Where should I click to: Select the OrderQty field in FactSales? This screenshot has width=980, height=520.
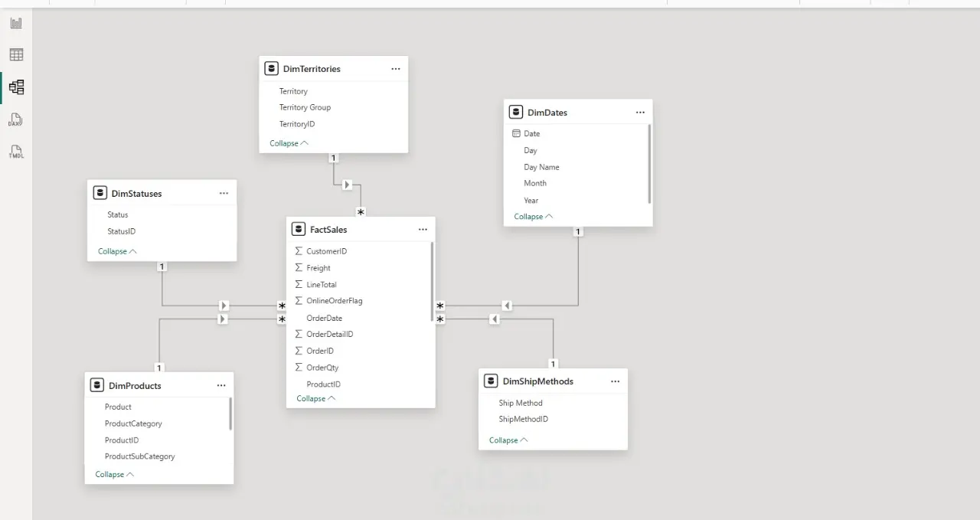click(322, 368)
